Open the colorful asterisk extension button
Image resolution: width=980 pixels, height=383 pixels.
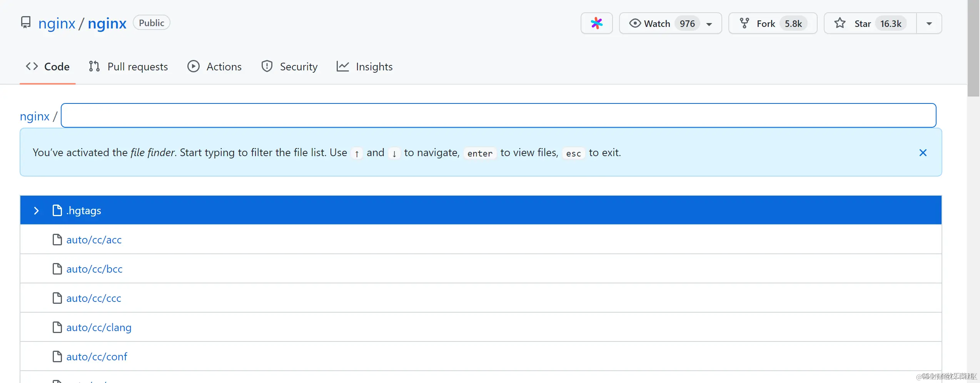tap(596, 23)
